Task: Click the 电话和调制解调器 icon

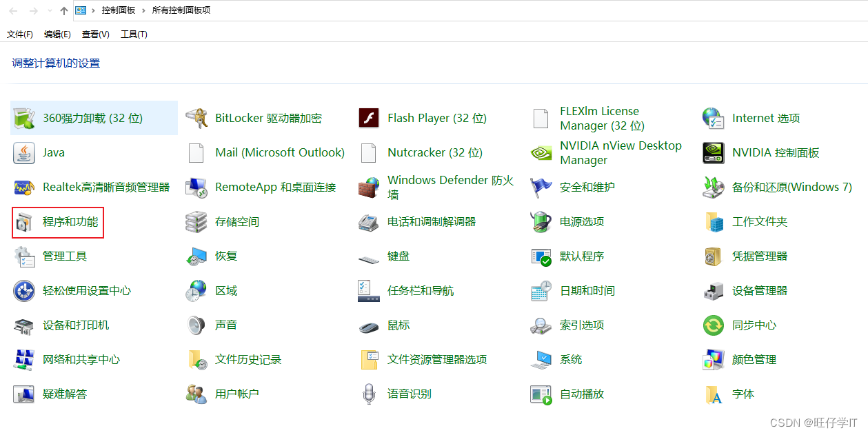Action: (369, 221)
